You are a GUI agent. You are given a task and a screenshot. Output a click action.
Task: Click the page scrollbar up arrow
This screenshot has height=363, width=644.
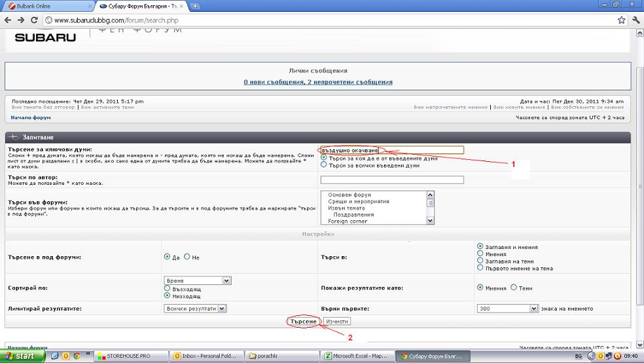click(639, 33)
